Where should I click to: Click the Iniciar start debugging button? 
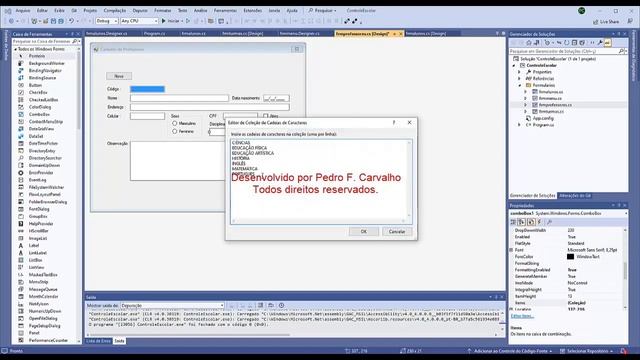coord(171,21)
